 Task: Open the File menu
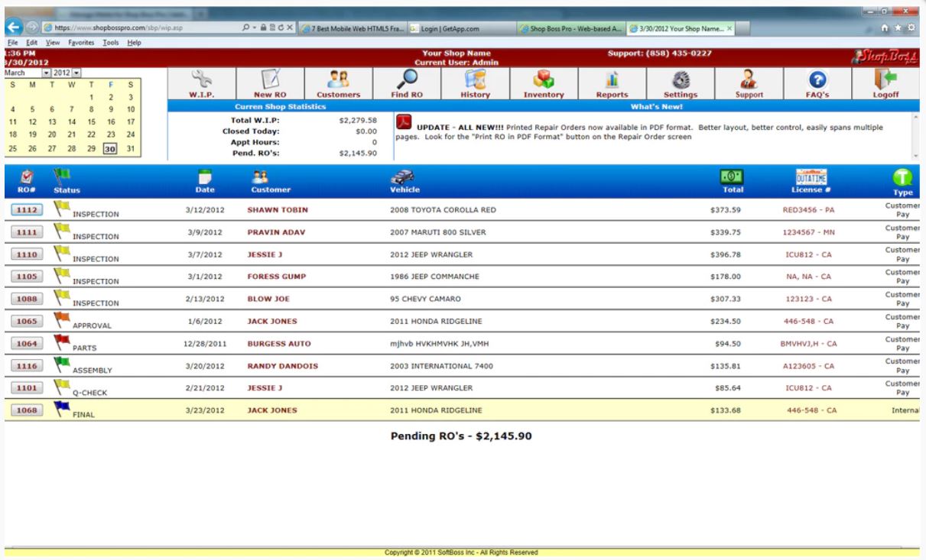pos(13,43)
